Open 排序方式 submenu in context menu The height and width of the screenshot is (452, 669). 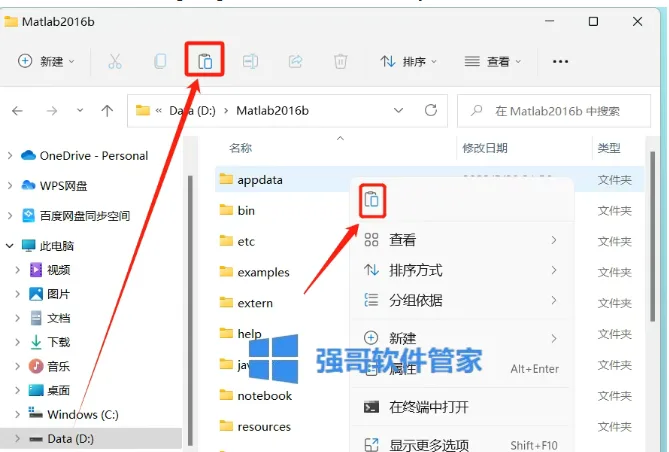click(x=461, y=270)
